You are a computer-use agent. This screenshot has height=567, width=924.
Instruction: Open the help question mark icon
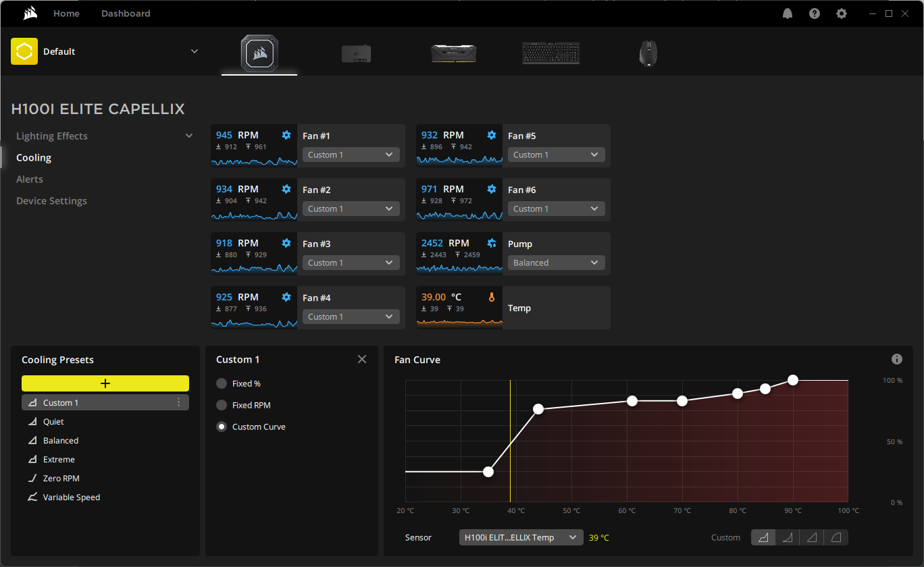coord(815,13)
